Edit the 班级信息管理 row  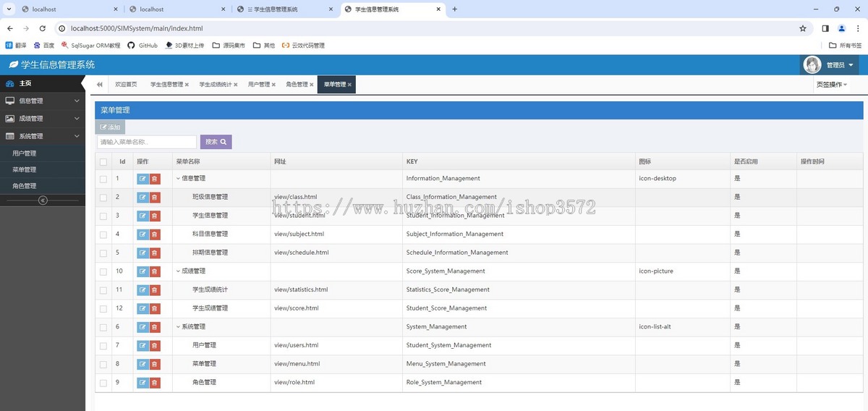click(142, 198)
